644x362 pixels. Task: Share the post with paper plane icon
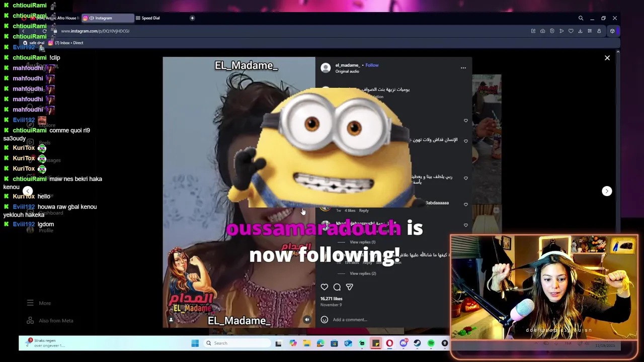click(350, 287)
